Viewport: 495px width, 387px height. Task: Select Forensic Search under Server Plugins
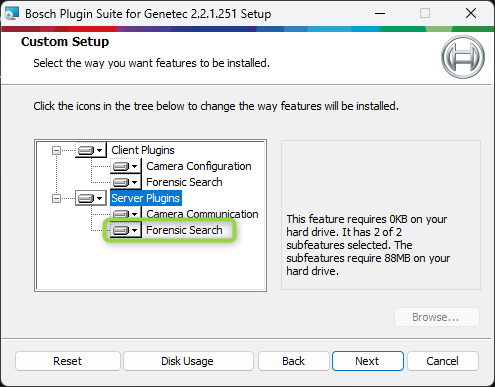pos(184,230)
